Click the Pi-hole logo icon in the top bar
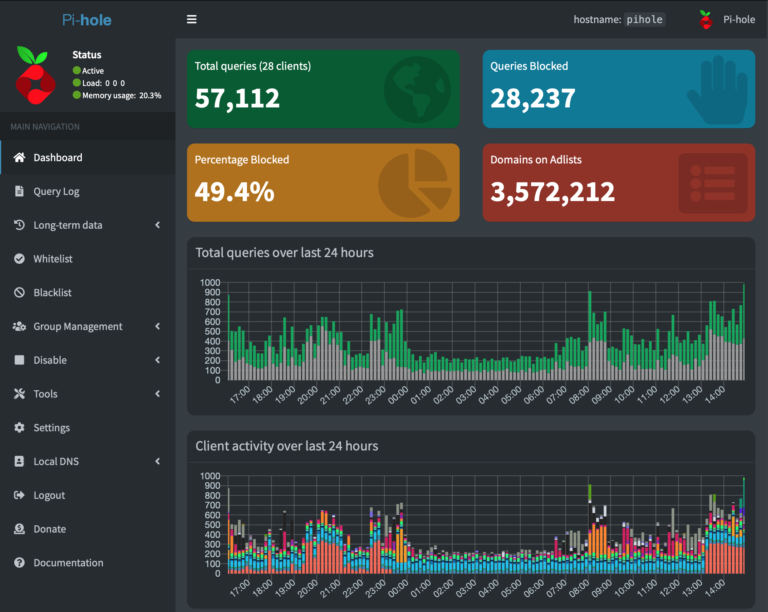768x612 pixels. (x=706, y=20)
